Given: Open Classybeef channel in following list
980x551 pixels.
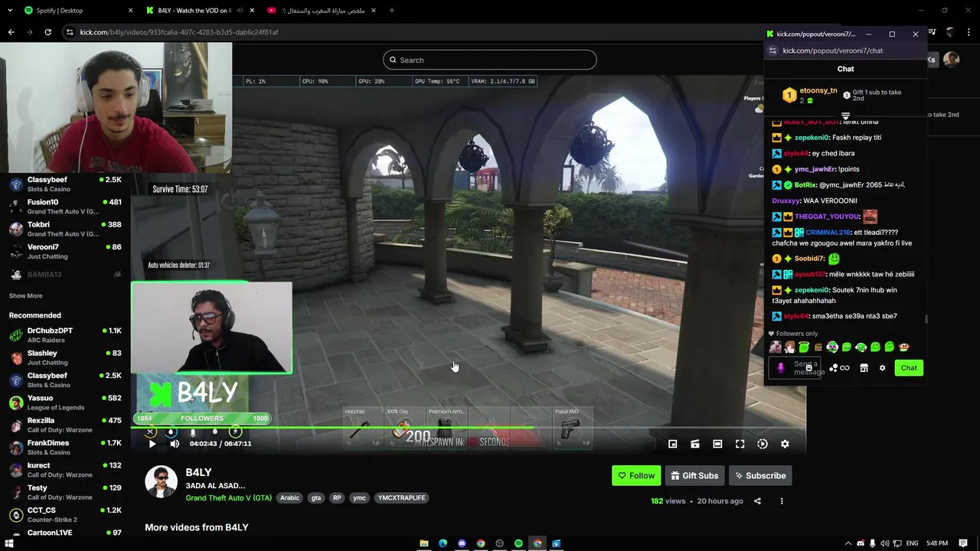Looking at the screenshot, I should tap(65, 184).
